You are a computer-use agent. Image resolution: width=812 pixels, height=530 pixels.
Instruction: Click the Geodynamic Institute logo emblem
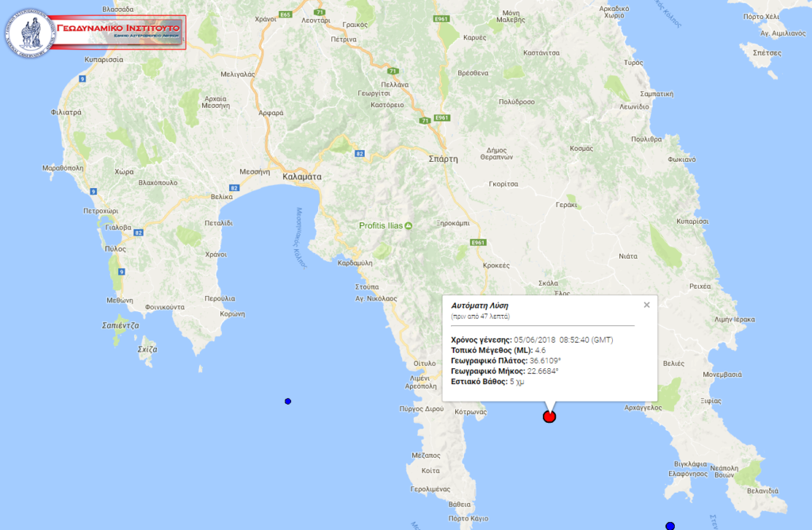click(30, 33)
